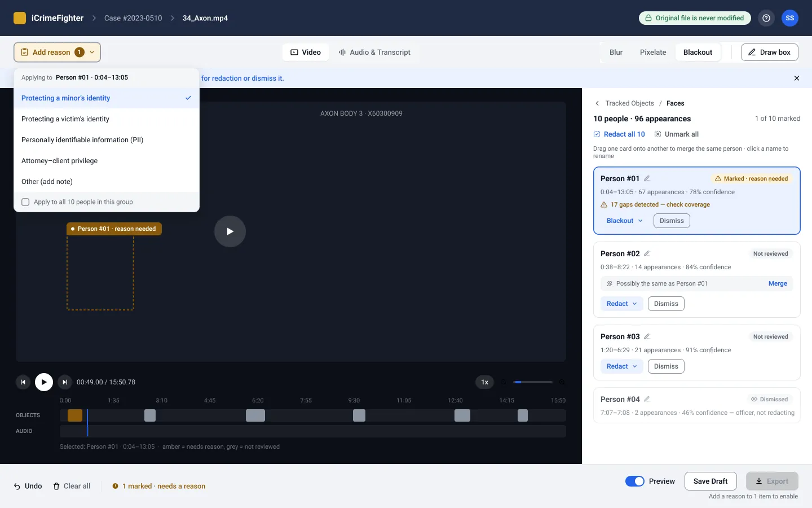The image size is (812, 508).
Task: Rename Person #03 with the pencil icon
Action: 647,336
